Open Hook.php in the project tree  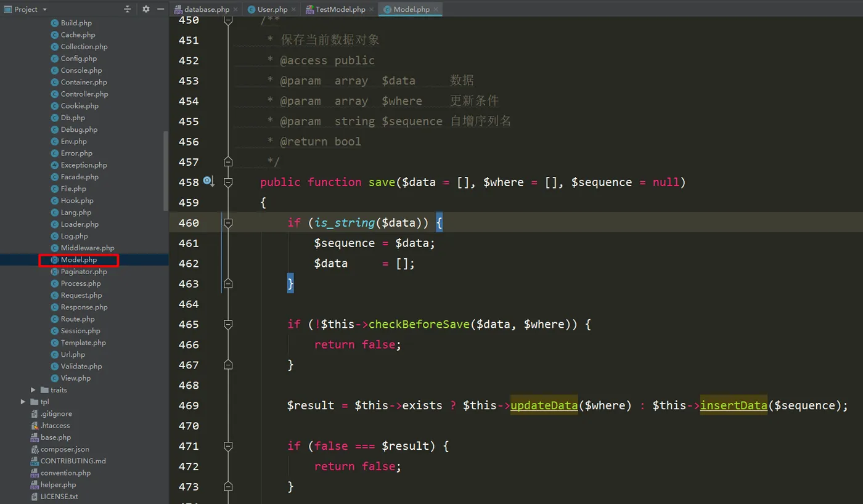pyautogui.click(x=77, y=200)
